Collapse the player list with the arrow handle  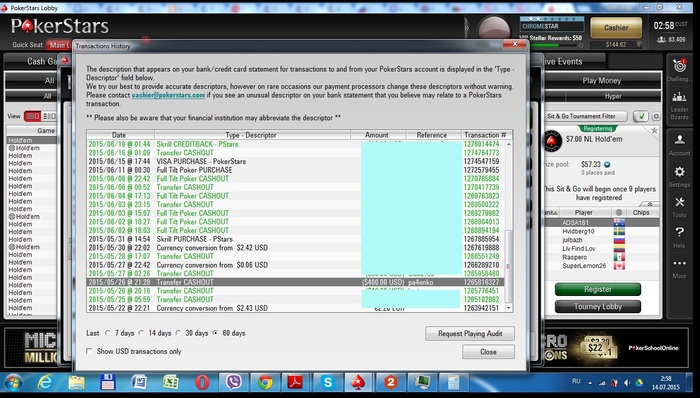coord(650,203)
